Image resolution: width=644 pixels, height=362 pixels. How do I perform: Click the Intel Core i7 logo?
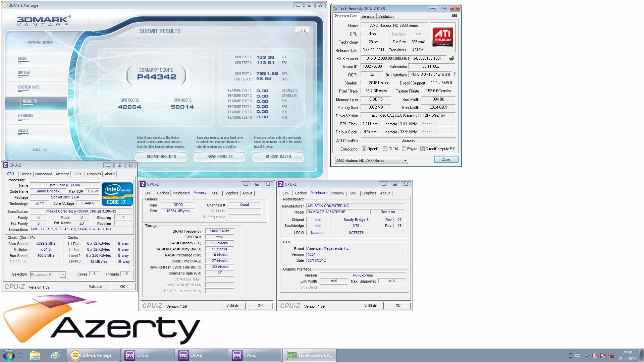pyautogui.click(x=117, y=194)
